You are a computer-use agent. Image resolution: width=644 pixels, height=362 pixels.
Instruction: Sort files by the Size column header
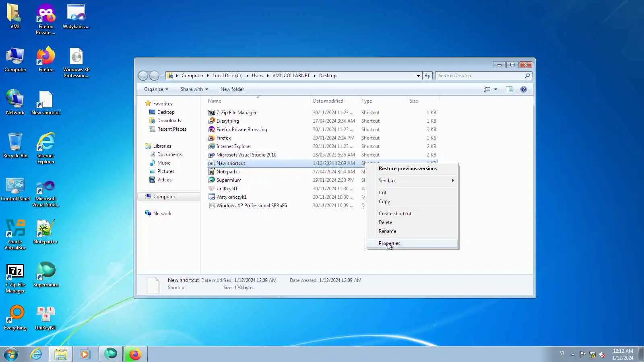pyautogui.click(x=423, y=101)
